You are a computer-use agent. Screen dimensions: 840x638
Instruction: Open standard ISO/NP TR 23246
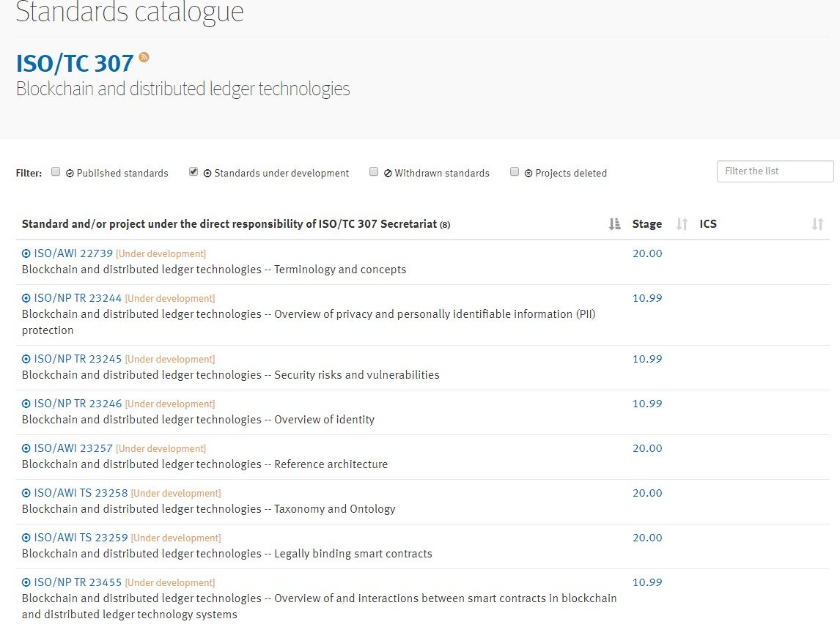pos(78,404)
